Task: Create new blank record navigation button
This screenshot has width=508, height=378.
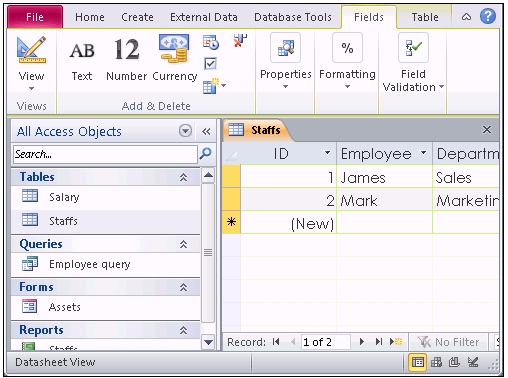Action: tap(396, 342)
